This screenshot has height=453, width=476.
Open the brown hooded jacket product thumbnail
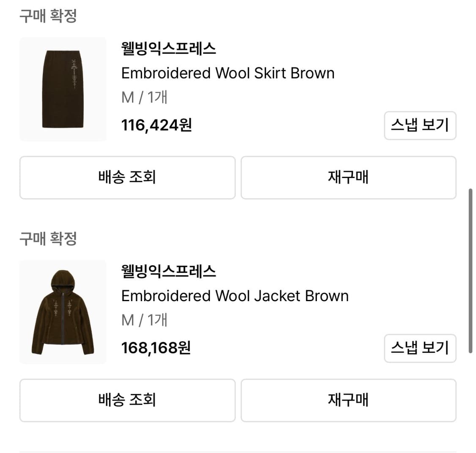coord(63,312)
